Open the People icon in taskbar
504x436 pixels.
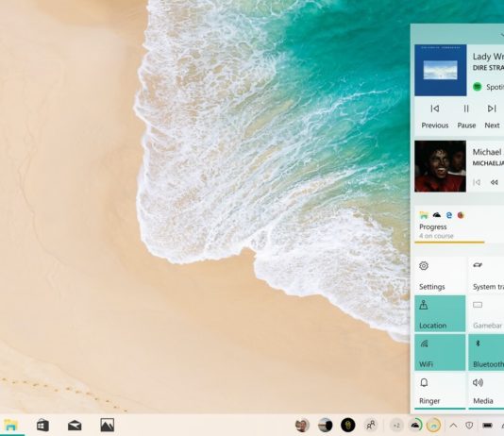coord(371,425)
